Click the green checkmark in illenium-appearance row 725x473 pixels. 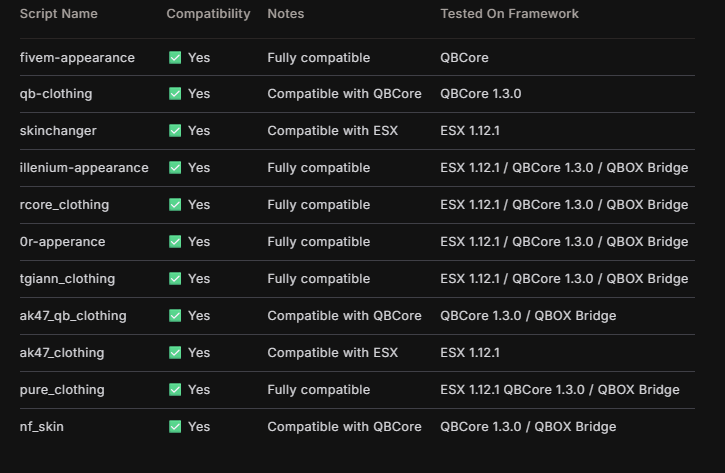pyautogui.click(x=175, y=167)
